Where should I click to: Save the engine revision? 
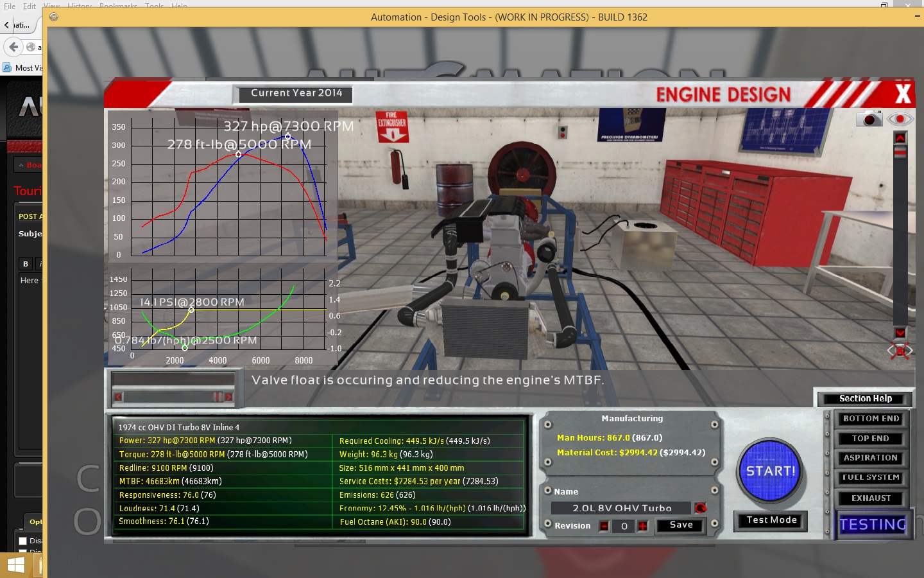tap(681, 525)
